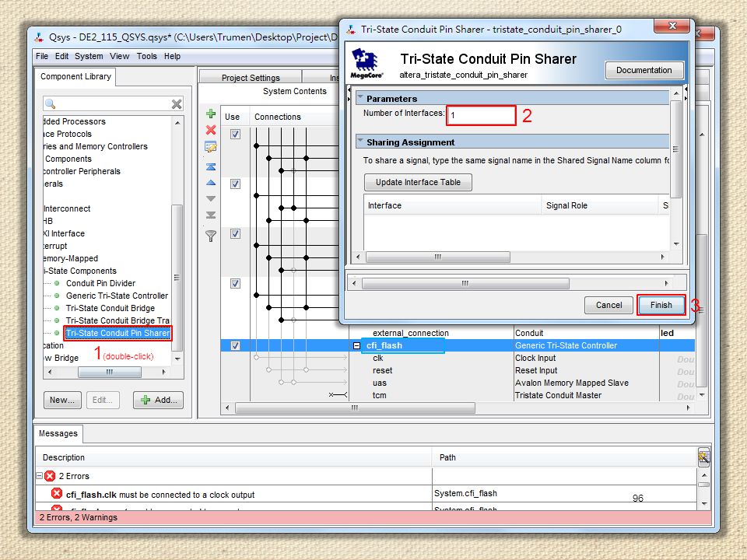Open the Edit menu
Image resolution: width=747 pixels, height=560 pixels.
click(62, 56)
